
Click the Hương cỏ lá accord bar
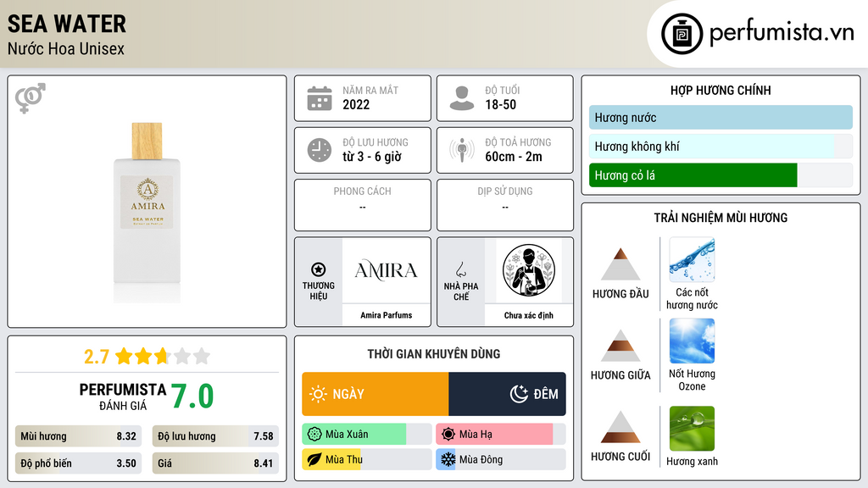[721, 175]
